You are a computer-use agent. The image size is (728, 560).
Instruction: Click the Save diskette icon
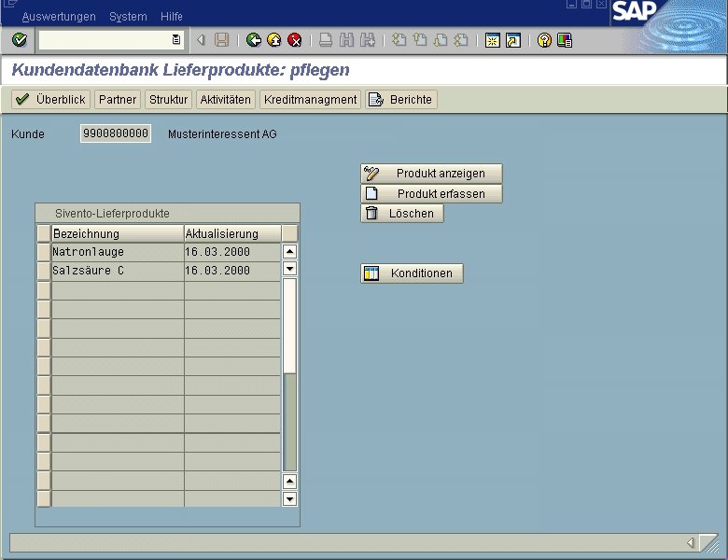[222, 40]
